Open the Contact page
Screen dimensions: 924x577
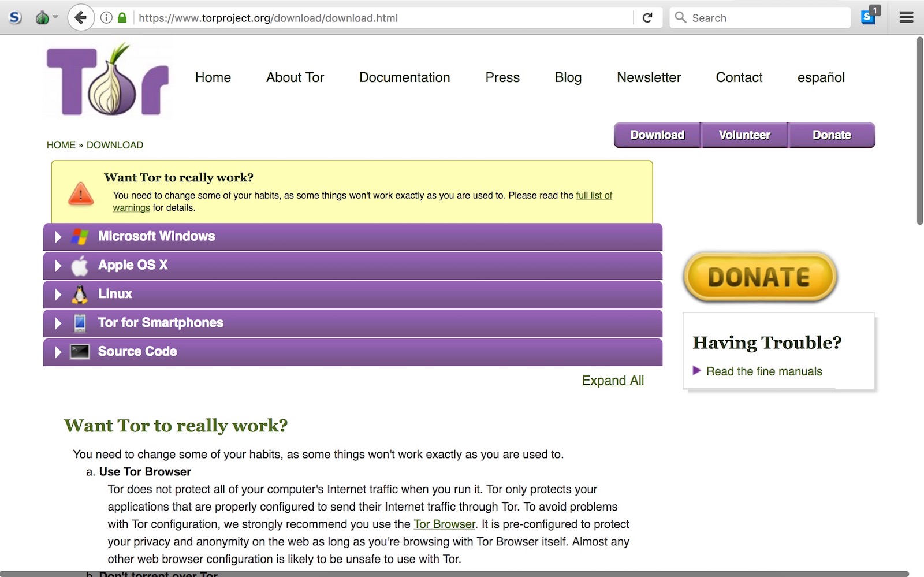(739, 77)
